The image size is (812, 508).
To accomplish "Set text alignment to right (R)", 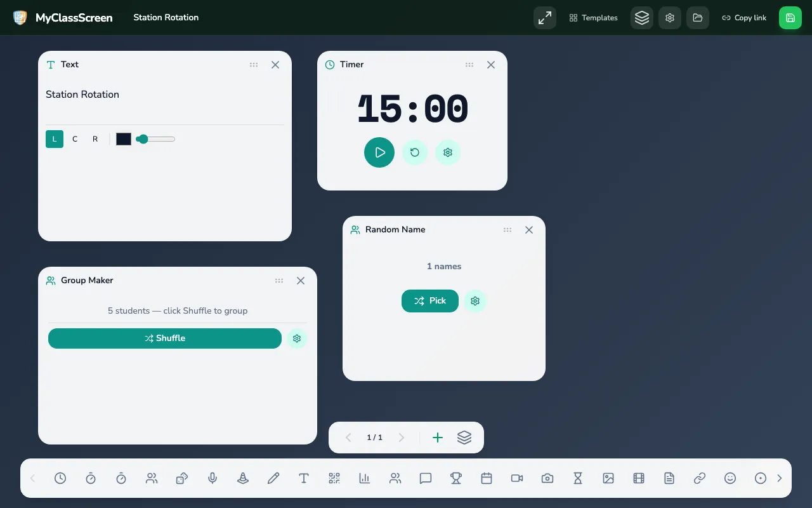I will (95, 139).
